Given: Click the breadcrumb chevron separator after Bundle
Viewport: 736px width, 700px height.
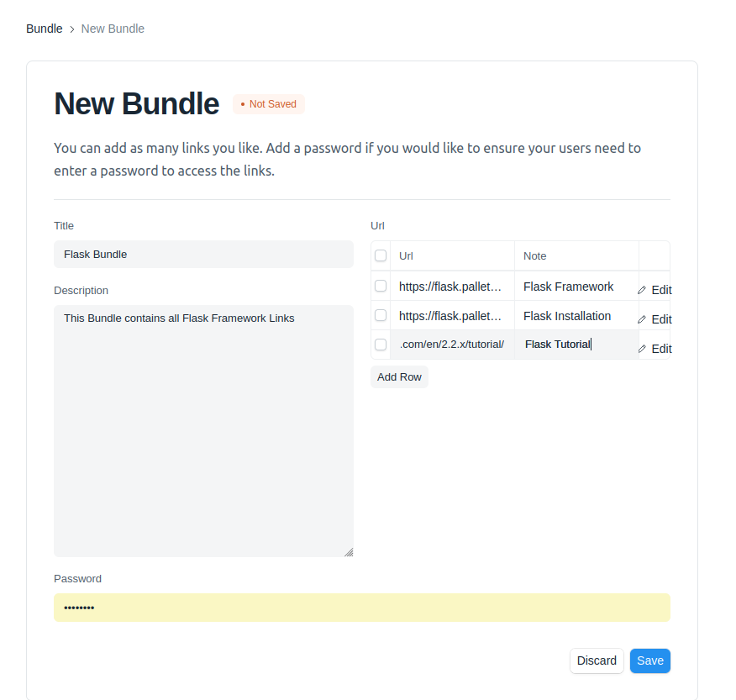Looking at the screenshot, I should click(71, 29).
